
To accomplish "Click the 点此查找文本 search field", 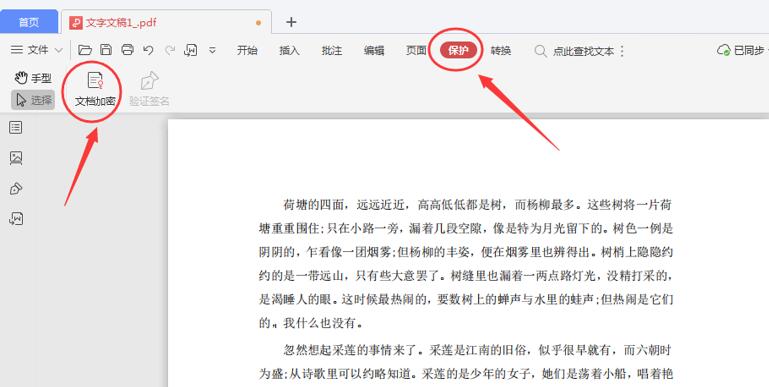I will coord(574,51).
